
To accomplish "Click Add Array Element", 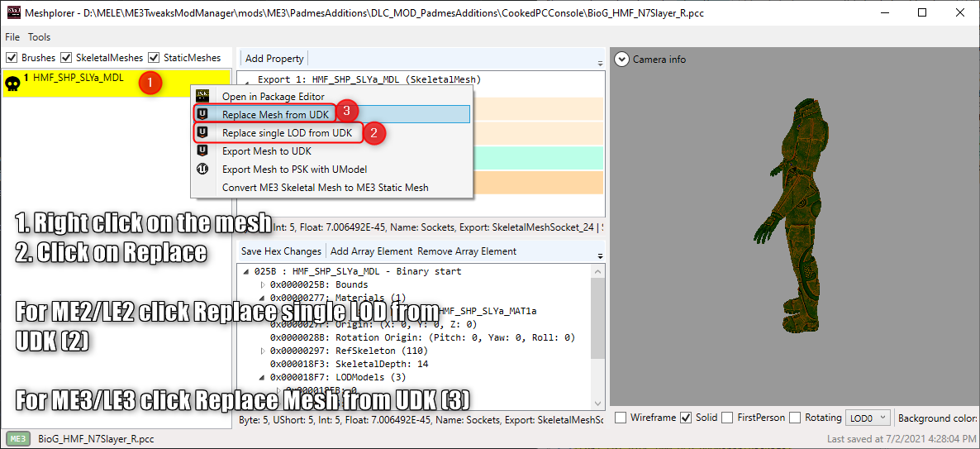I will click(371, 251).
